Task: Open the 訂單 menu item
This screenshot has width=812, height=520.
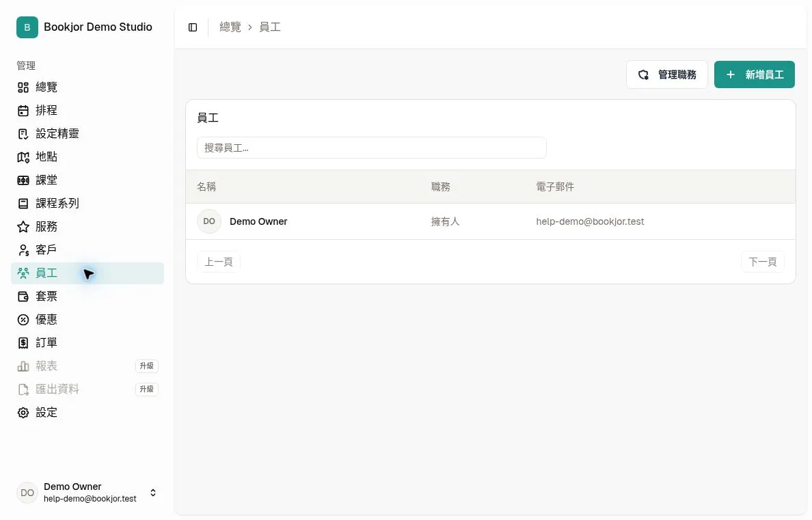Action: pyautogui.click(x=87, y=343)
